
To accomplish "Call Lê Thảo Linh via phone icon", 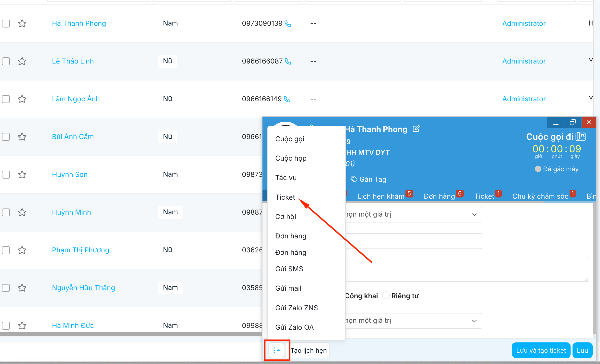I will 288,61.
